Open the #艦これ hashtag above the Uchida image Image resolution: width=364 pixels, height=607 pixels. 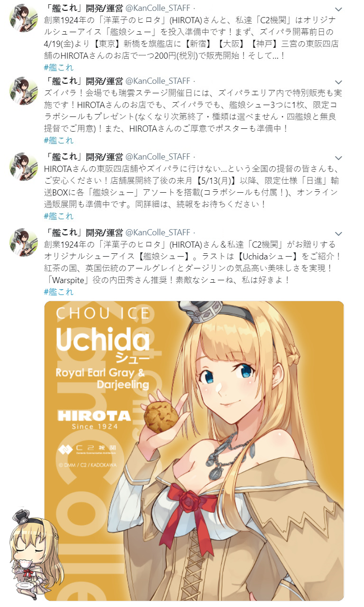59,292
